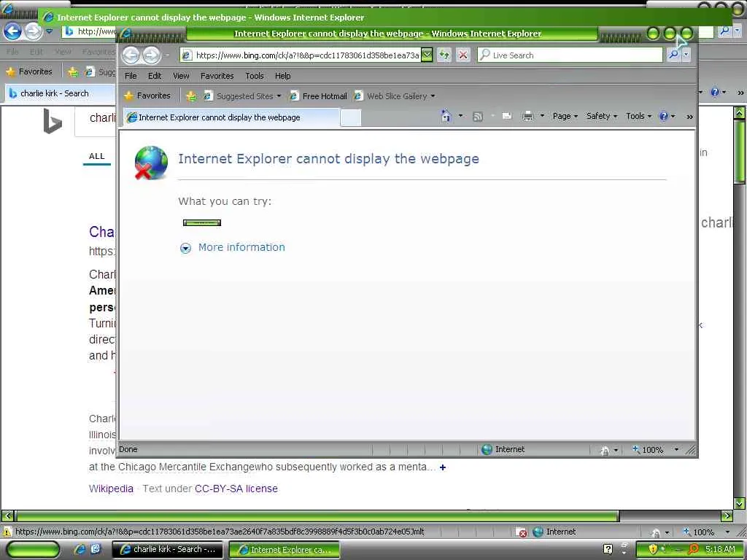This screenshot has width=747, height=560.
Task: Expand More information on error page
Action: (x=185, y=248)
